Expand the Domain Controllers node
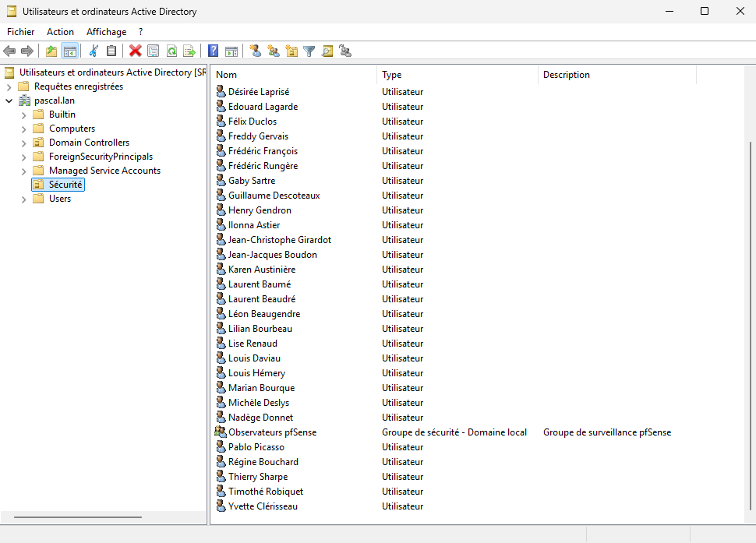Viewport: 756px width, 543px height. coord(23,143)
